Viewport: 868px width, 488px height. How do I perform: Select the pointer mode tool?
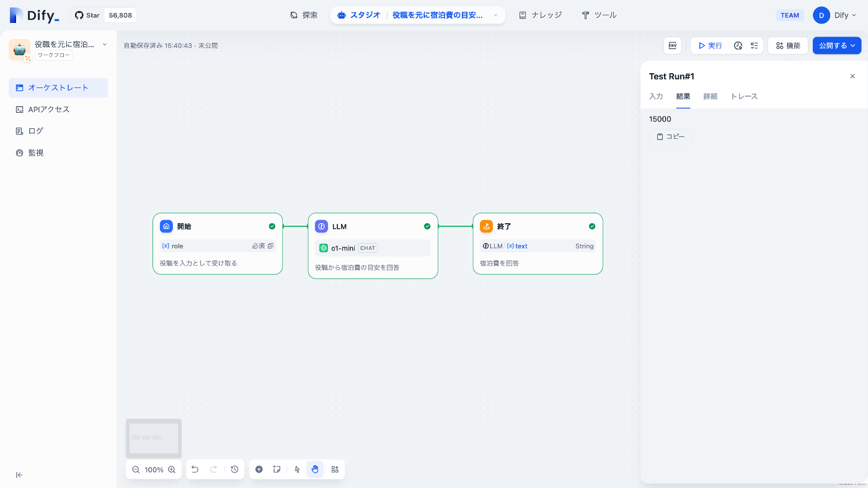[x=297, y=469]
